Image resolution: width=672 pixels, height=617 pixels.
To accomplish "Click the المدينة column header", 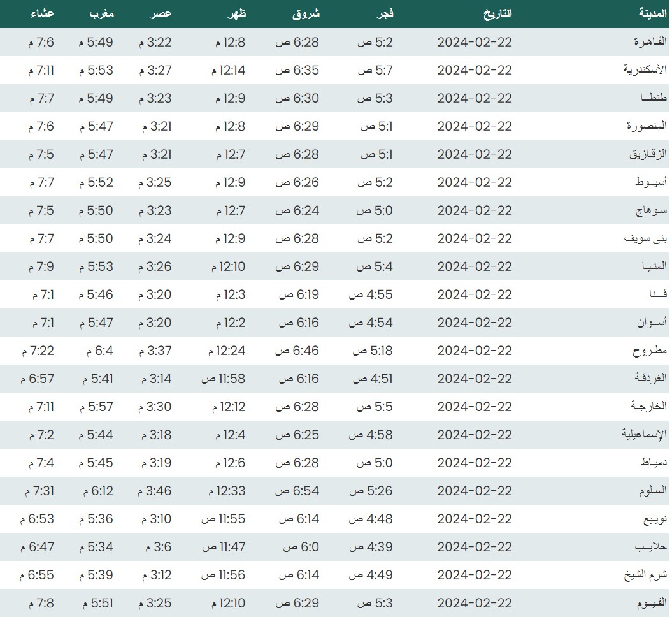I will [652, 13].
